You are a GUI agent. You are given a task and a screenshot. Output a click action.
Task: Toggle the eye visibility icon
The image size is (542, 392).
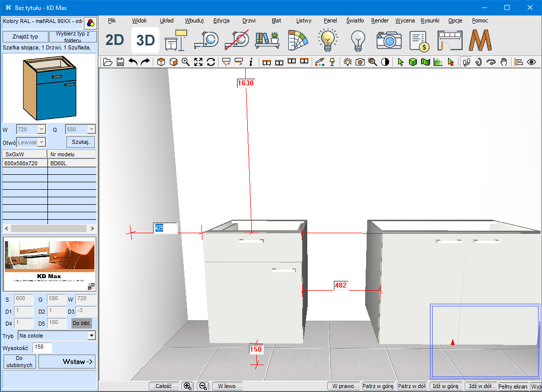[x=532, y=62]
